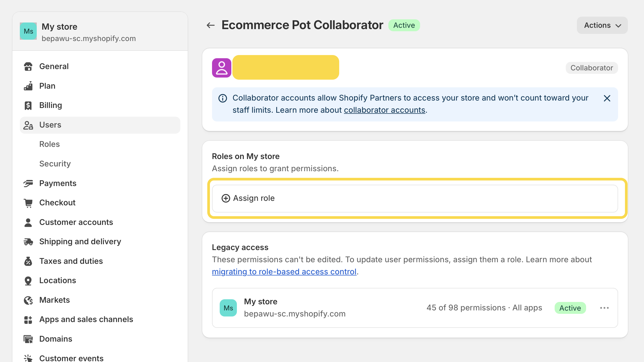The height and width of the screenshot is (362, 644).
Task: Open the Actions dropdown
Action: pos(602,25)
